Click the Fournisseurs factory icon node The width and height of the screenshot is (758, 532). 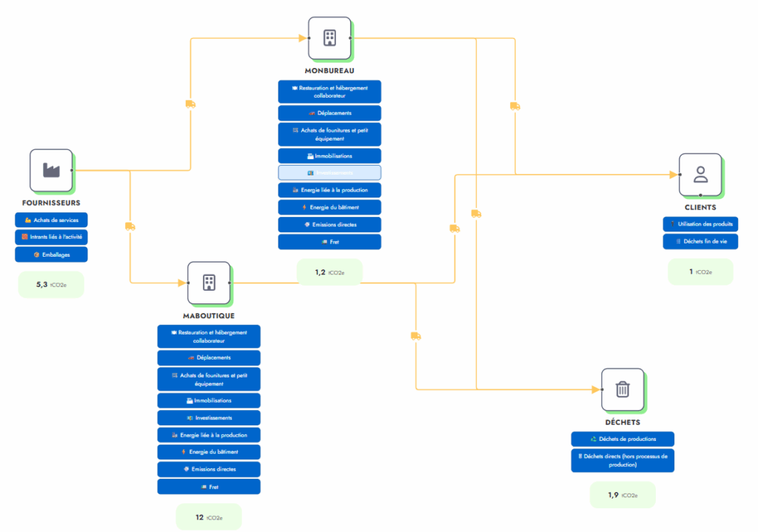click(51, 170)
